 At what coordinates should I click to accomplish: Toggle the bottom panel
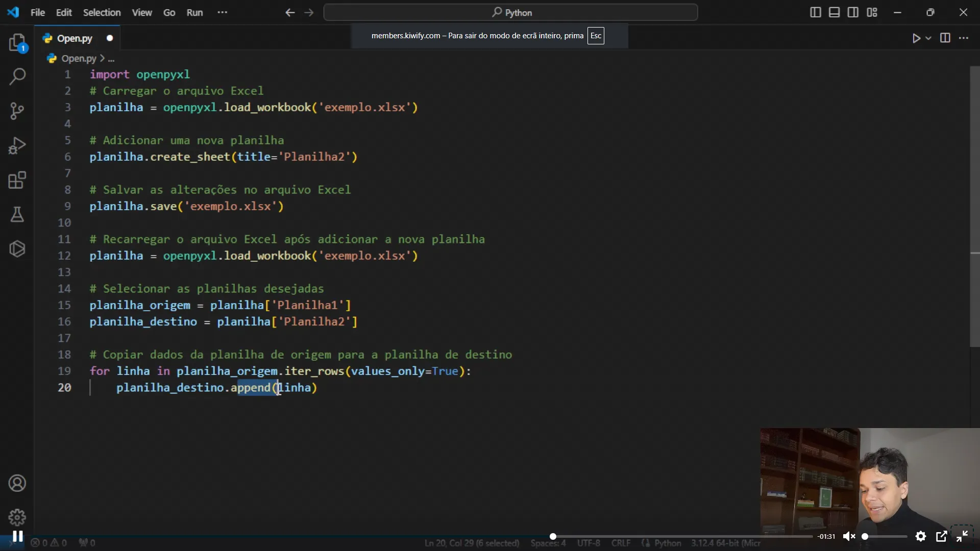[835, 12]
